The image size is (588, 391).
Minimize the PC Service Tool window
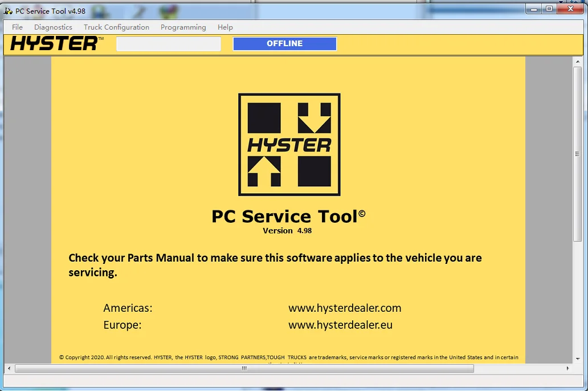[534, 9]
